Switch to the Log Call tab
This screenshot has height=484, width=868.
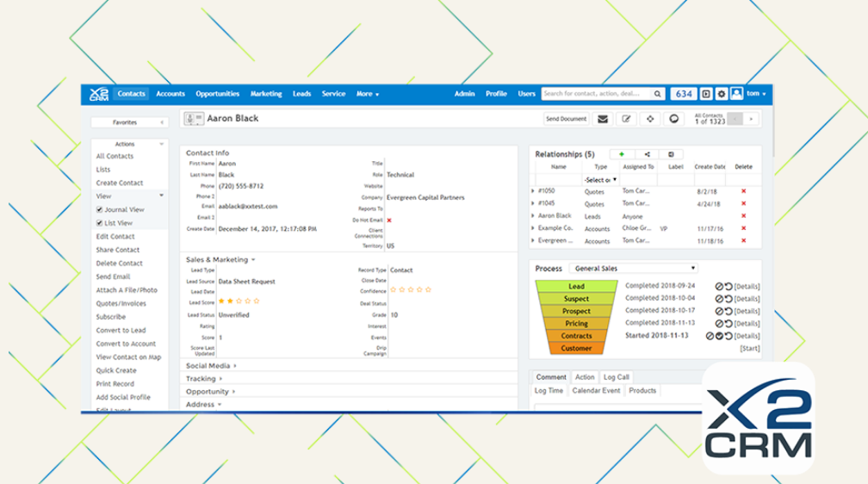[x=617, y=377]
